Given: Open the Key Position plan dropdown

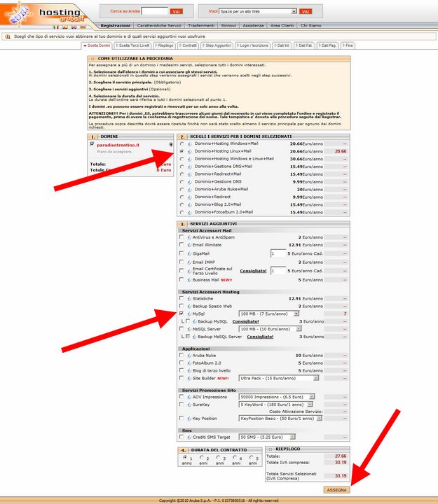Looking at the screenshot, I should 280,419.
